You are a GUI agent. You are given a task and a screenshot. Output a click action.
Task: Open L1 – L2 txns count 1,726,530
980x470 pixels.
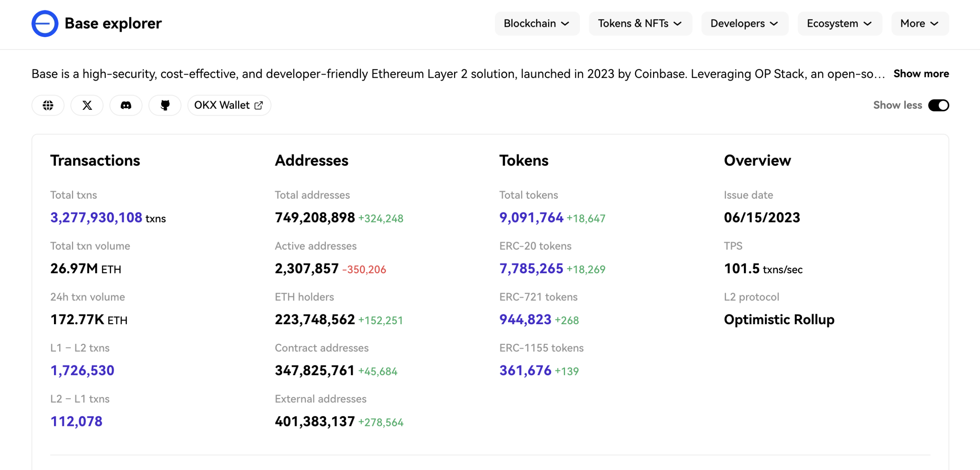pos(82,370)
